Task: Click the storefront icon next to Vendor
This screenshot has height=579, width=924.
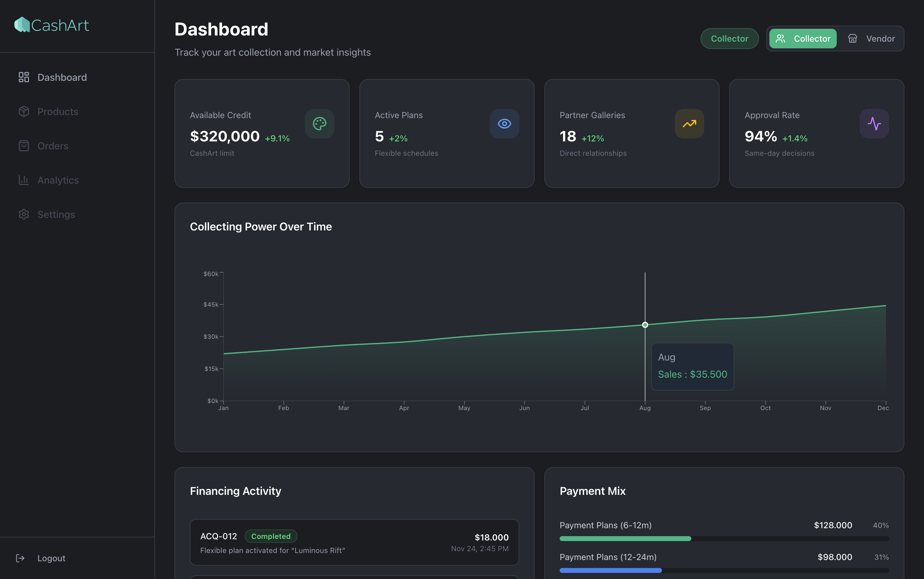Action: coord(852,38)
